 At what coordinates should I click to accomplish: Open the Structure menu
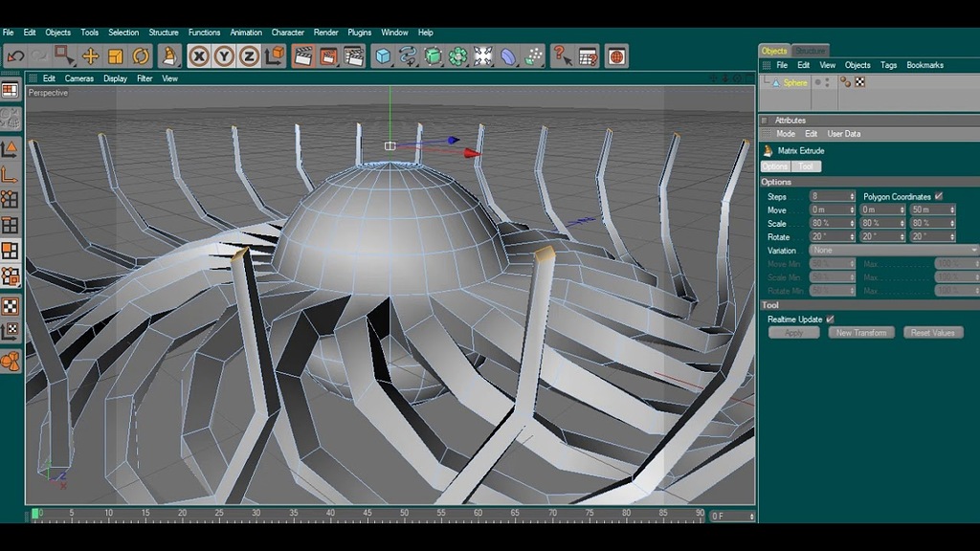coord(163,33)
